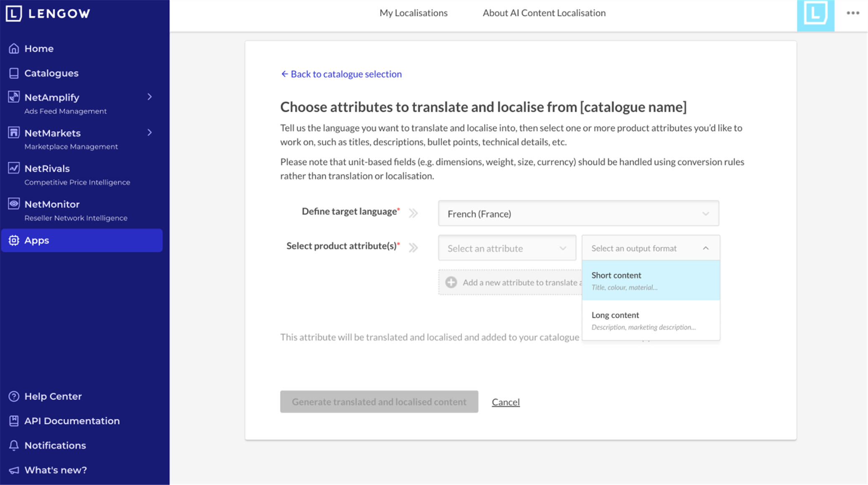Expand the NetMarkets submenu chevron
868x485 pixels.
[x=150, y=133]
